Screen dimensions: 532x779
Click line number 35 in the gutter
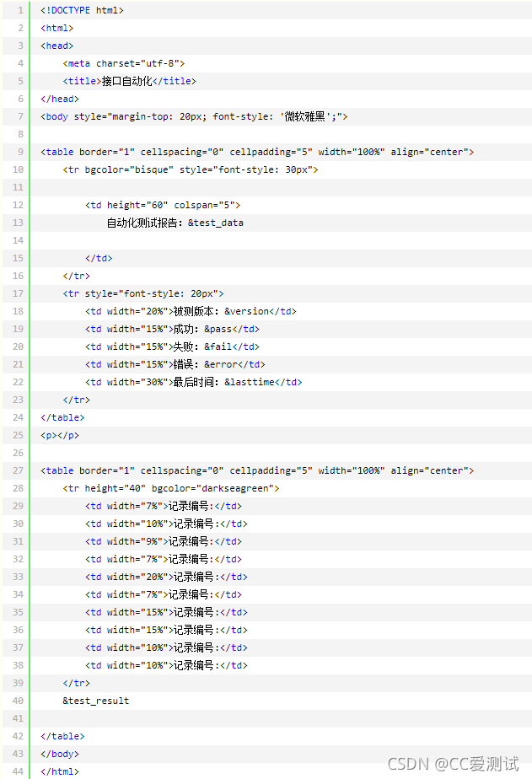click(18, 612)
